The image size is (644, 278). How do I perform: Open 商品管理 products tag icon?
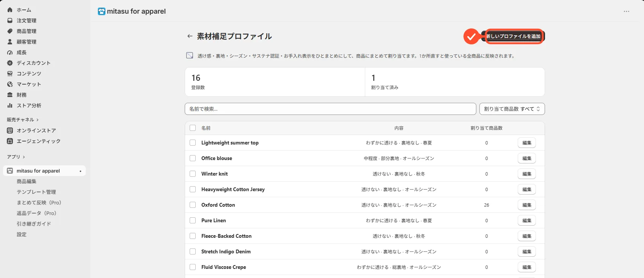pos(10,31)
